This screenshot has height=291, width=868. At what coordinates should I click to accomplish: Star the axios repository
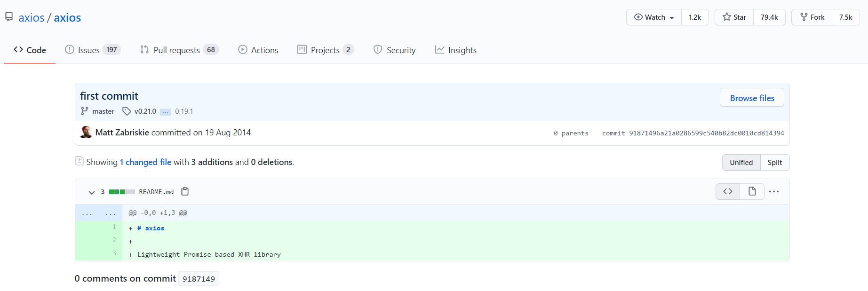pos(734,17)
